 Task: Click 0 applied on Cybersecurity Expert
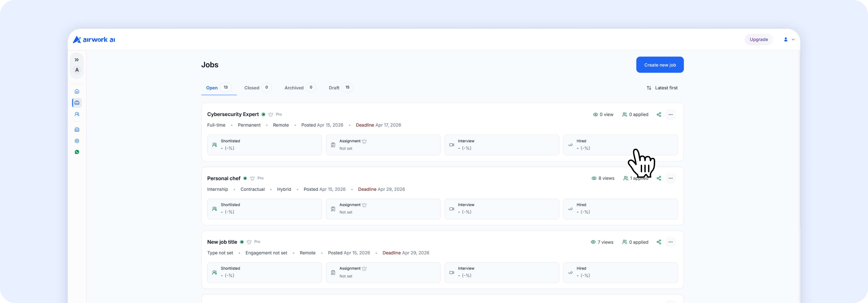pyautogui.click(x=635, y=115)
